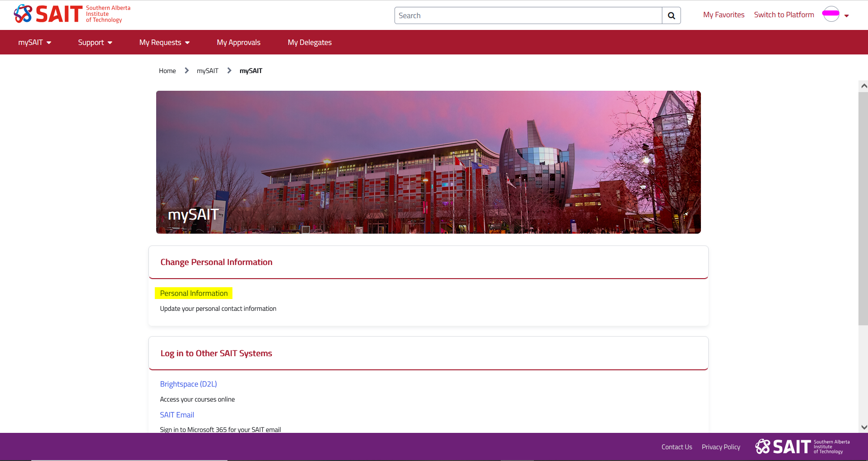Click the scrollbar down arrow
Screen dimensions: 868x461
tap(864, 427)
